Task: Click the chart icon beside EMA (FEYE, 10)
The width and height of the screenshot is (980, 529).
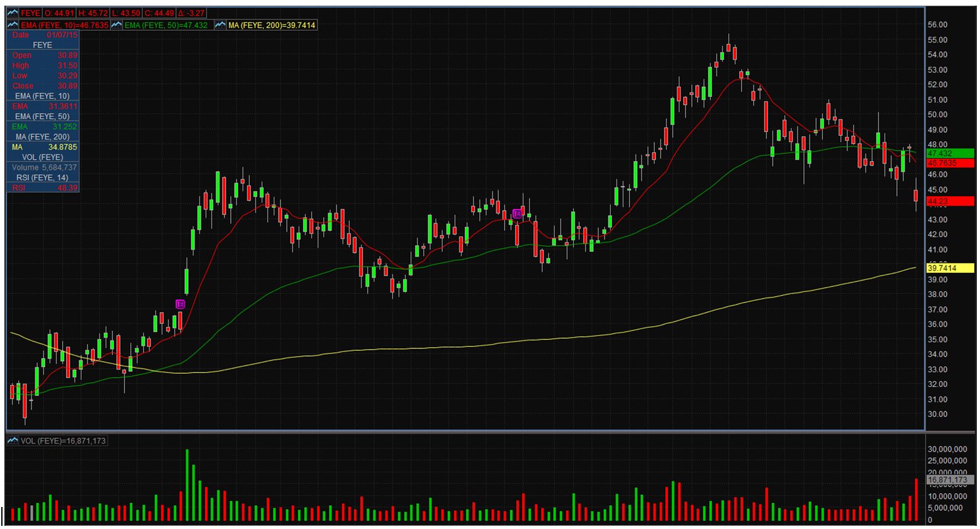Action: click(13, 25)
